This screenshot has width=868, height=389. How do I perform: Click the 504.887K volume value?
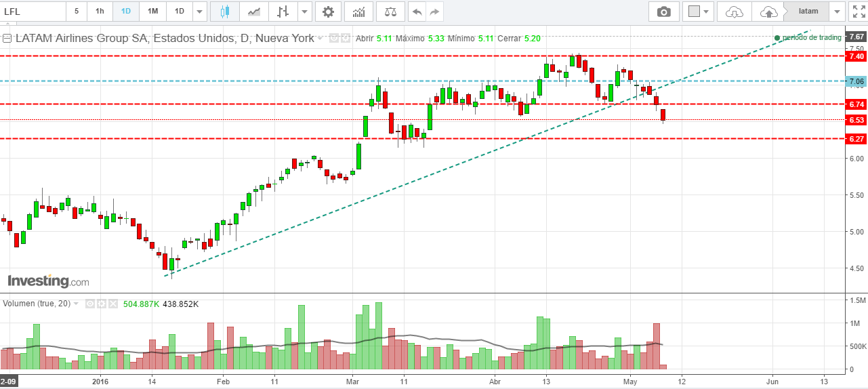(x=141, y=304)
